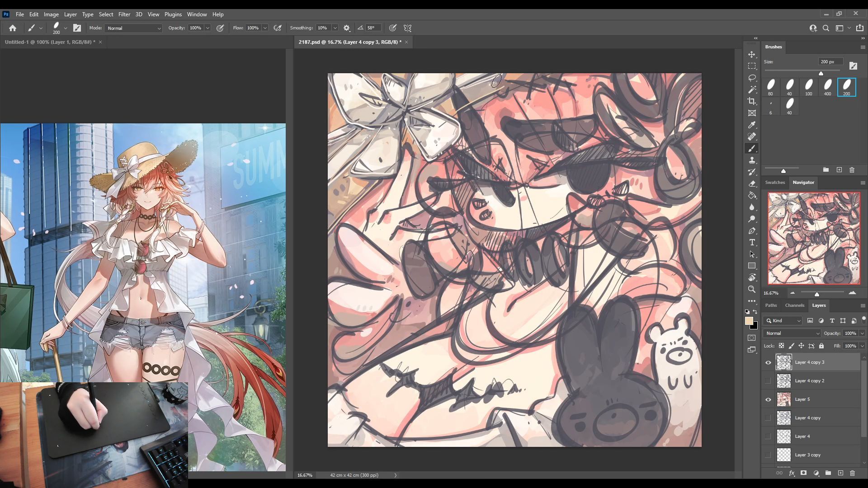Click the search magnifier icon
This screenshot has width=868, height=488.
click(826, 28)
